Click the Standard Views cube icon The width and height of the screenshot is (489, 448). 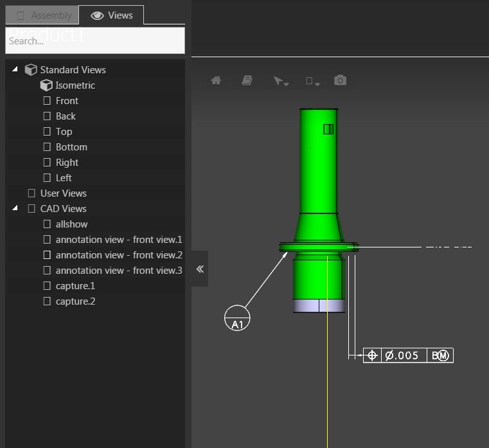click(x=31, y=70)
